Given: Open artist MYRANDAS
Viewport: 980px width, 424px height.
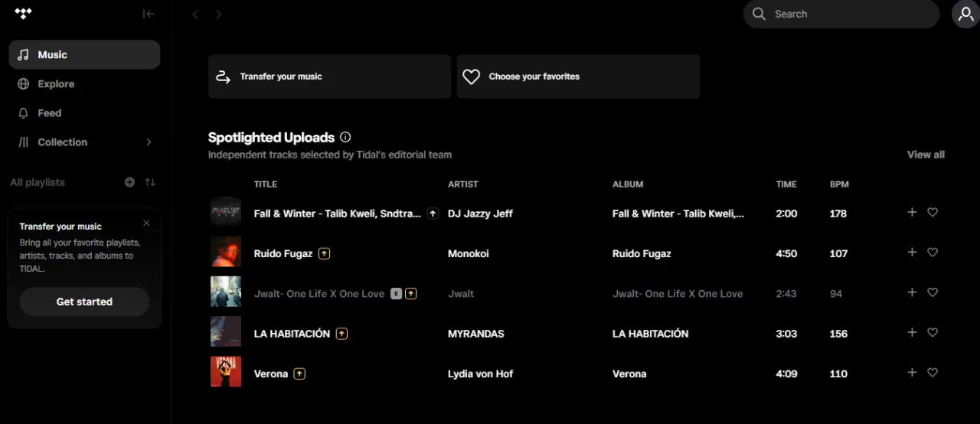Looking at the screenshot, I should coord(476,334).
